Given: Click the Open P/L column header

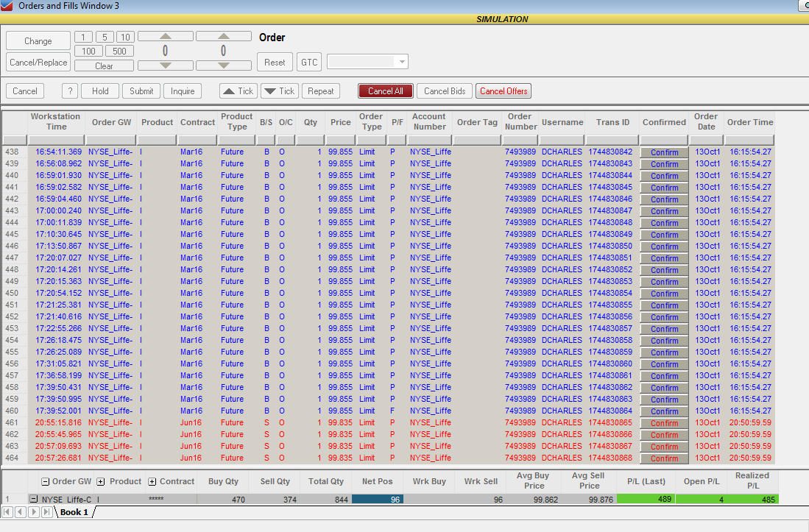Looking at the screenshot, I should (x=702, y=481).
